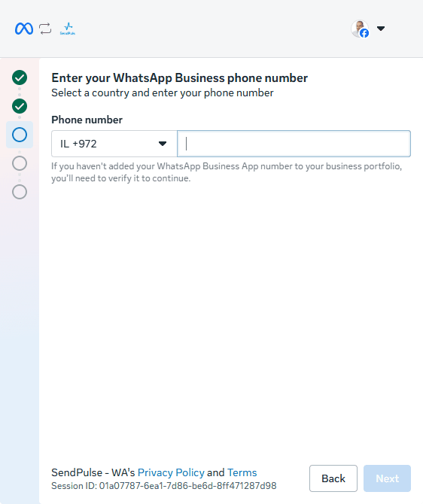Image resolution: width=423 pixels, height=504 pixels.
Task: Click the country selector dropdown arrow
Action: pyautogui.click(x=163, y=144)
